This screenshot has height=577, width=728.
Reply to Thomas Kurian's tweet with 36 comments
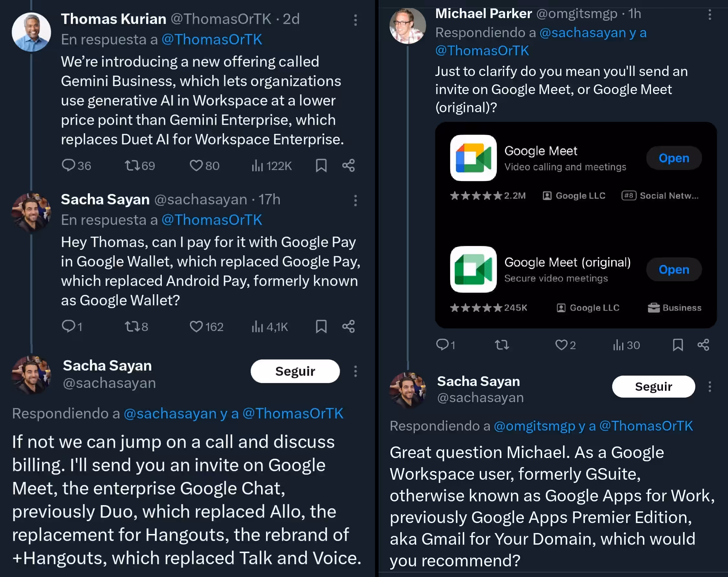[x=76, y=166]
